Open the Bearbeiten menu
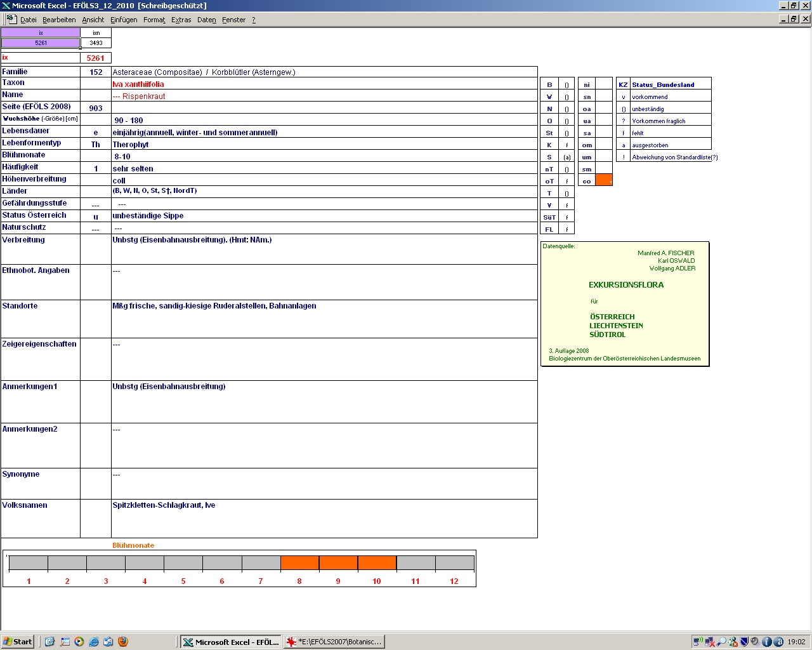This screenshot has height=650, width=812. click(59, 20)
